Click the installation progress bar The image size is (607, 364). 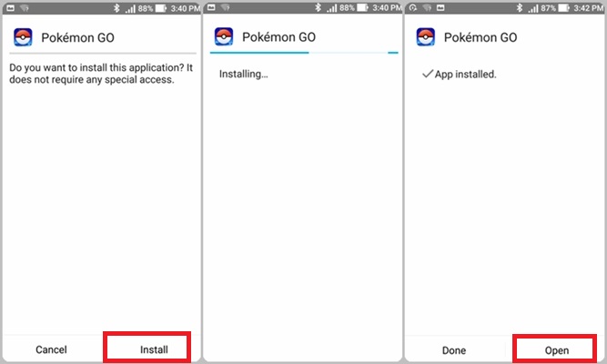point(302,53)
